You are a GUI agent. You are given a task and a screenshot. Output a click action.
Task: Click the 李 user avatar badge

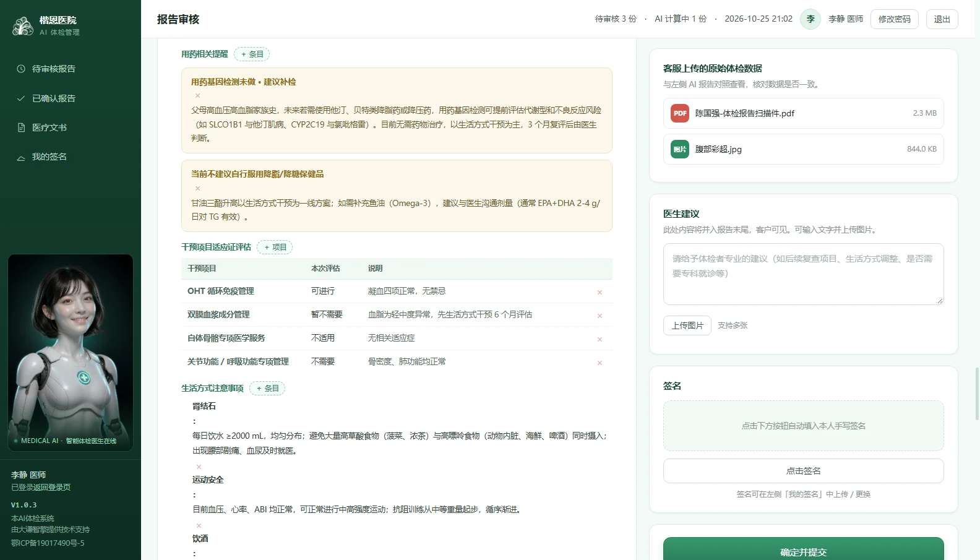810,19
